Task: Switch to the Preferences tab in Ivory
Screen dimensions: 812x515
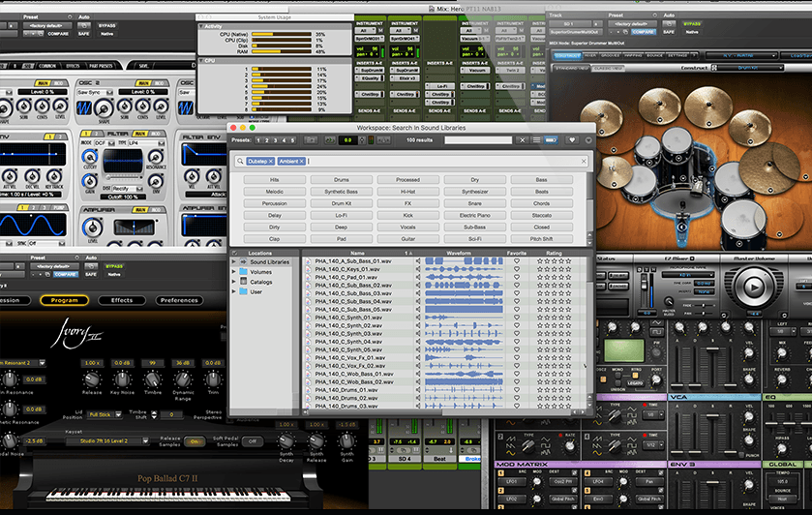Action: coord(179,300)
